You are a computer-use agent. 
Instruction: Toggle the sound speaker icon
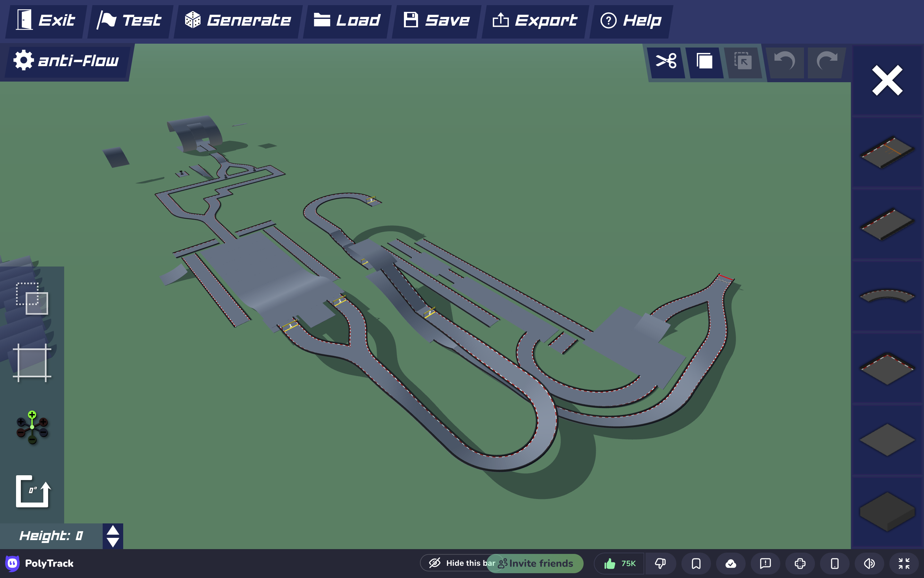point(869,564)
